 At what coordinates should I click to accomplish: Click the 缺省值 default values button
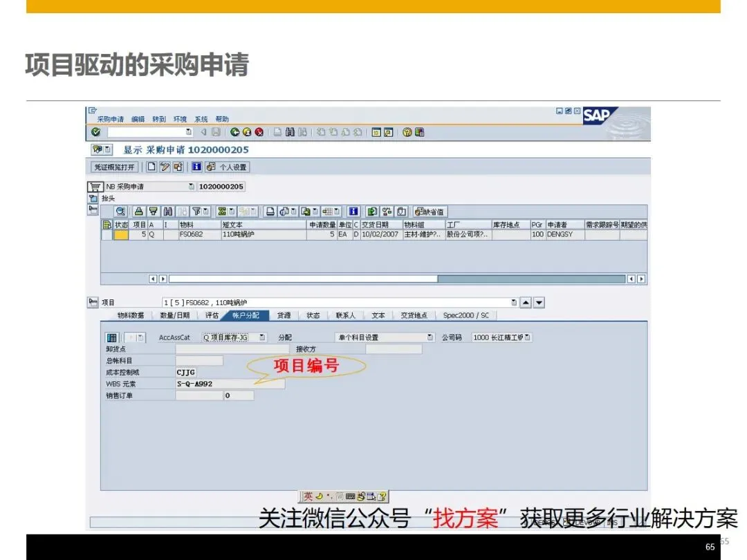coord(430,212)
